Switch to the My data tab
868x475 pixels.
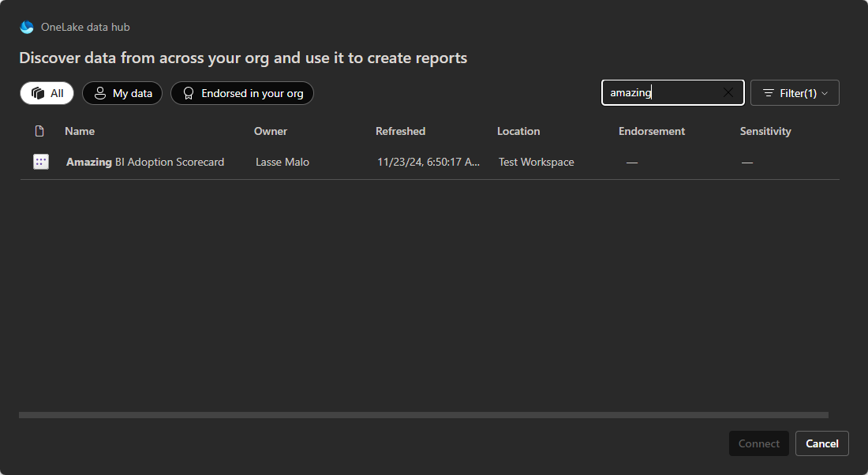[122, 93]
